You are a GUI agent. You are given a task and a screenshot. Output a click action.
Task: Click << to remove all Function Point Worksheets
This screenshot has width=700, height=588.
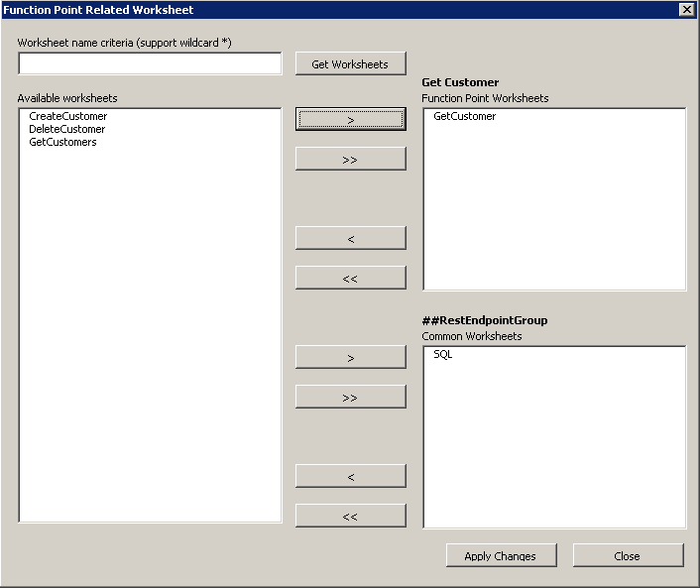[x=351, y=278]
